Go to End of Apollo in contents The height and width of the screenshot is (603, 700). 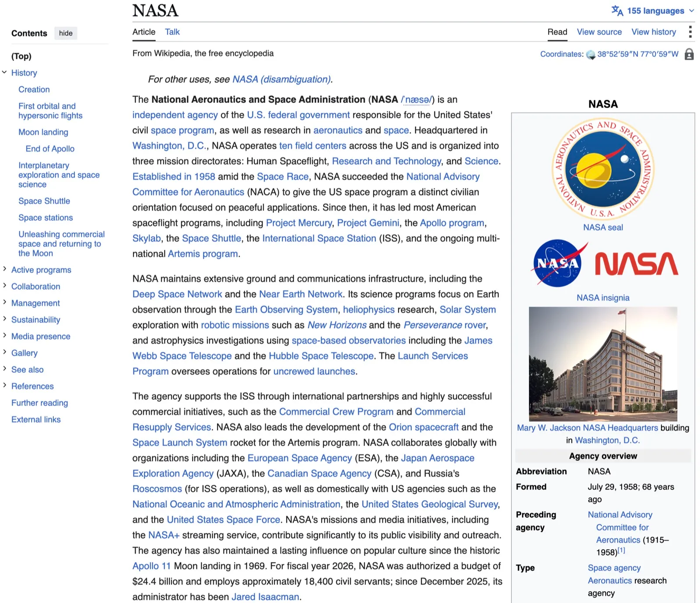pyautogui.click(x=50, y=149)
